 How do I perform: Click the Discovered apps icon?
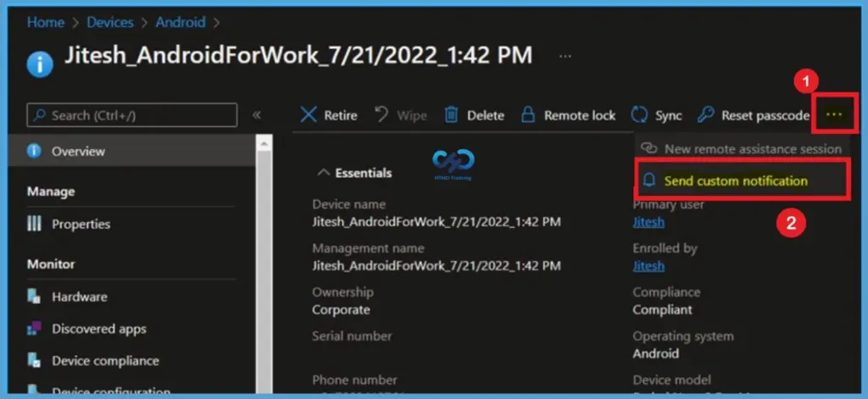[34, 329]
